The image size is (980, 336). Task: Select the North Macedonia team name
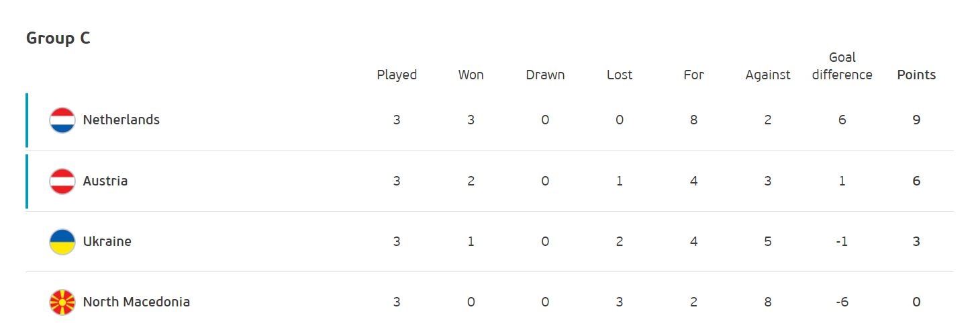point(136,302)
